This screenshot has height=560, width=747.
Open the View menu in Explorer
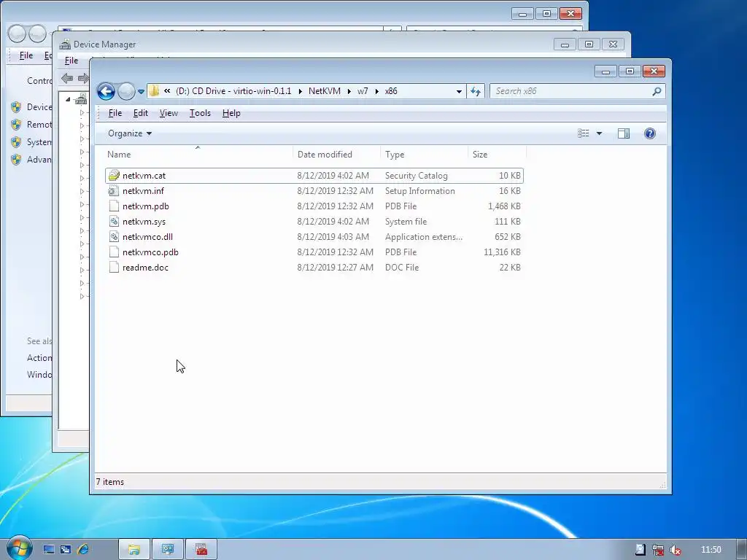pyautogui.click(x=169, y=113)
